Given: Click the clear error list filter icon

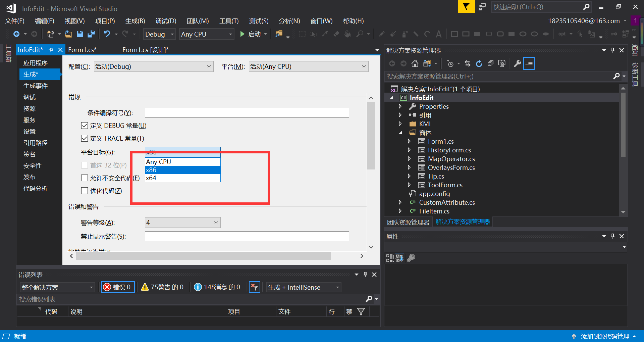Looking at the screenshot, I should [255, 287].
